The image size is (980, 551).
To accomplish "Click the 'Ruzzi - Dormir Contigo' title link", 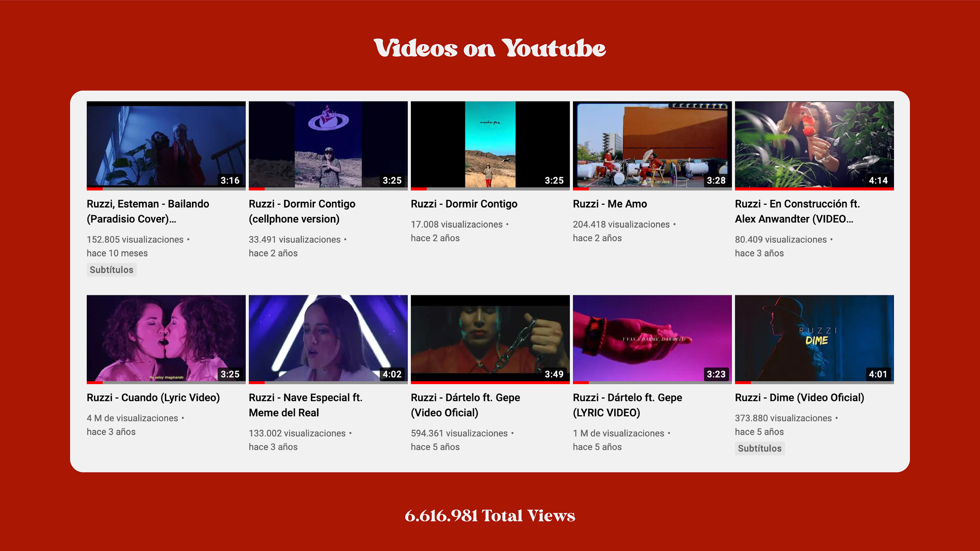I will point(464,204).
